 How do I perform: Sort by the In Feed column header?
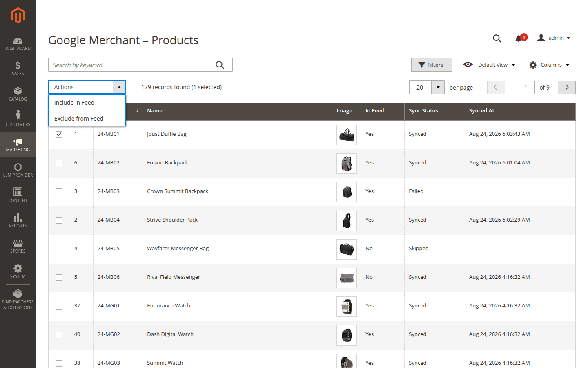(x=383, y=111)
